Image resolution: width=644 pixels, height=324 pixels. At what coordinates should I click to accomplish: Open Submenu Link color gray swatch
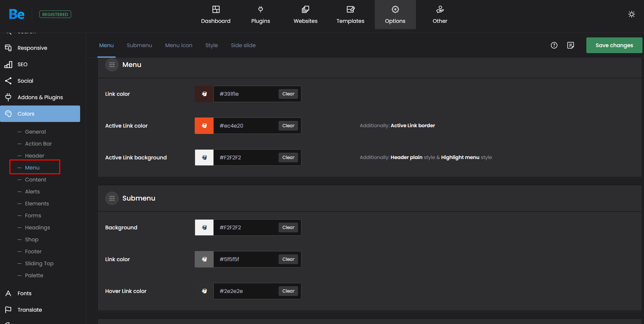pos(204,259)
